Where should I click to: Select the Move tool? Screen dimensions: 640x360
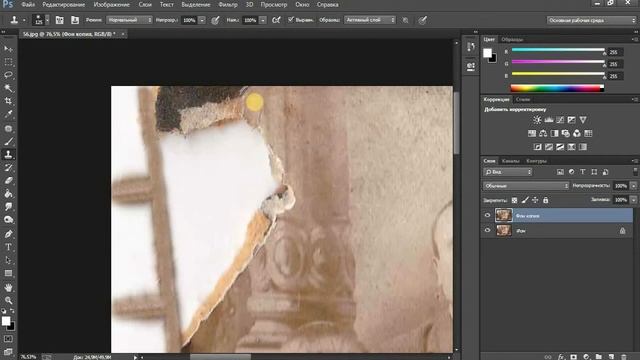(x=8, y=49)
